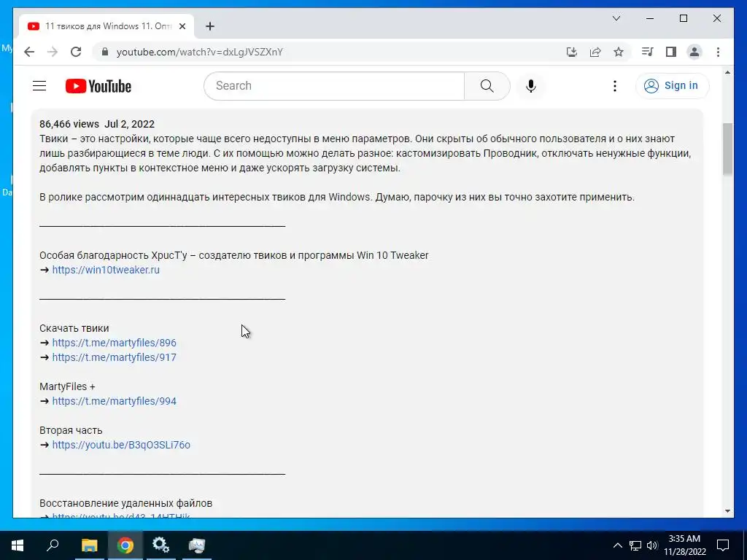Click the 'Вторая часть' text
This screenshot has width=747, height=560.
point(71,430)
